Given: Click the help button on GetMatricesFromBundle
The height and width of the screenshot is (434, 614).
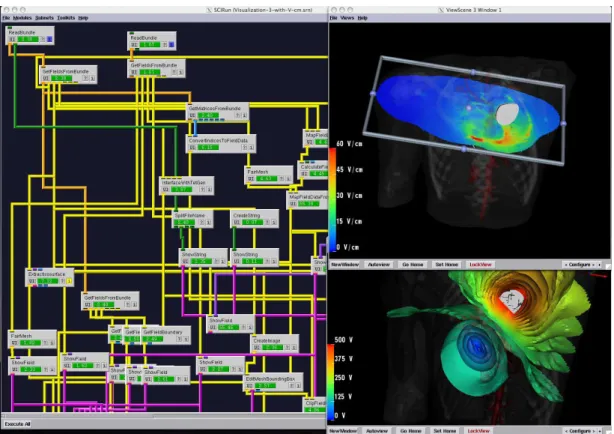Looking at the screenshot, I should coord(238,115).
